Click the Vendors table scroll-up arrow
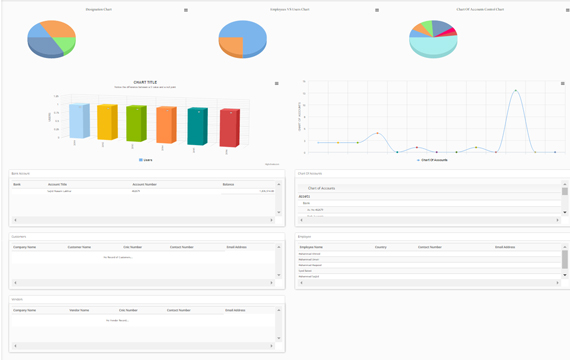570x360 pixels. click(279, 310)
